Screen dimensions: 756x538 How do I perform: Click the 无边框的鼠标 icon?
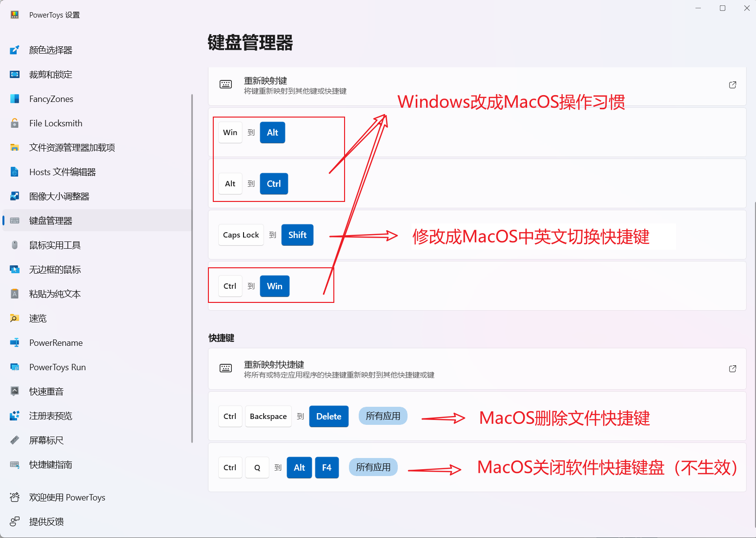pos(15,269)
